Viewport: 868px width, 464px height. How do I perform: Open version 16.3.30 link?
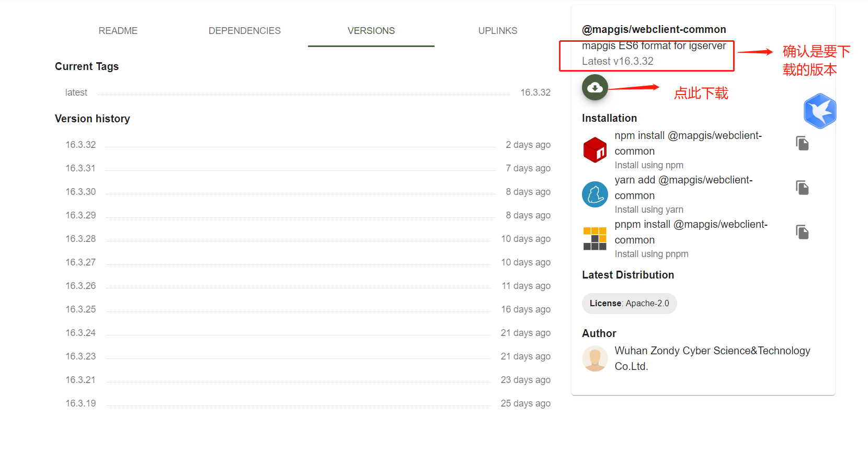click(81, 192)
